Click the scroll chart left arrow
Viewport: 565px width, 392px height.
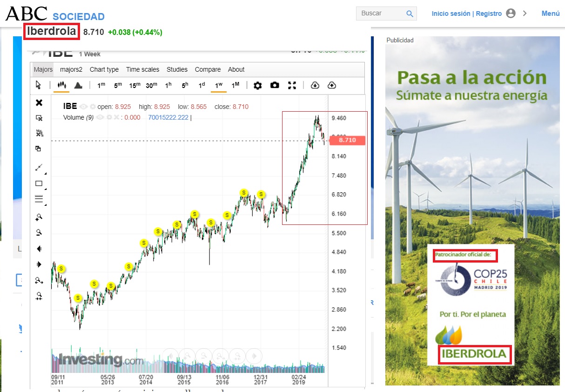click(x=39, y=249)
